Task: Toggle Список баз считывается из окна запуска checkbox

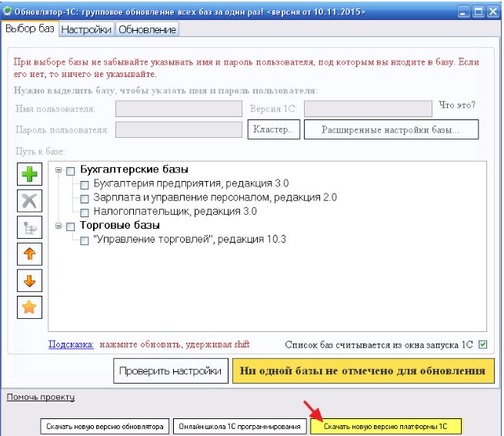Action: coord(482,344)
